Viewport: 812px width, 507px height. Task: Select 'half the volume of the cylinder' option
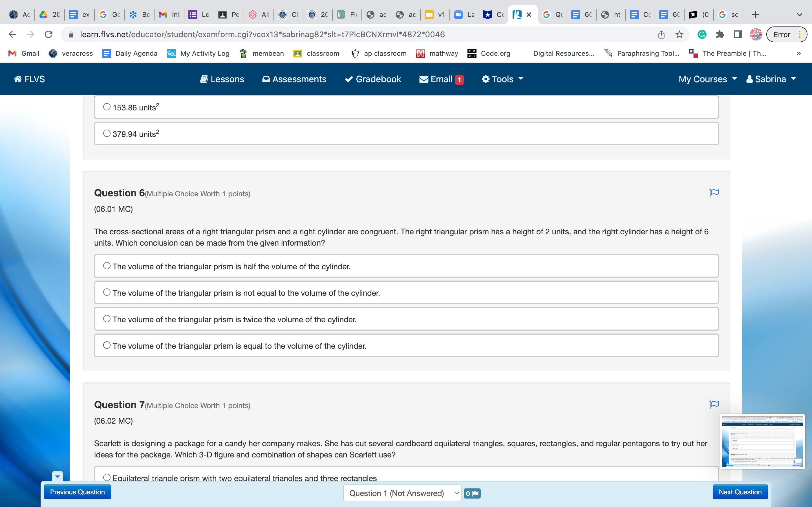coord(107,266)
